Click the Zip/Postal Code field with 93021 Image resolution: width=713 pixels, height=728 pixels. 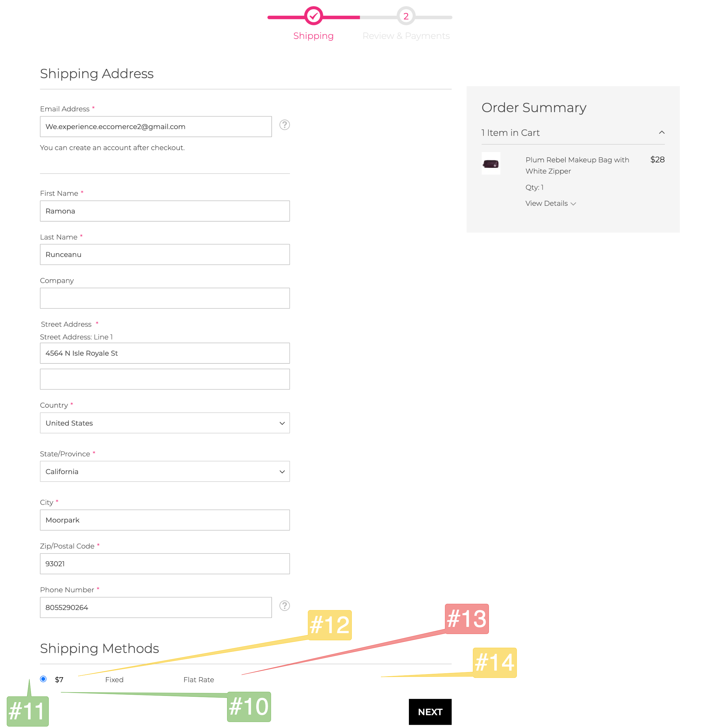click(x=165, y=564)
